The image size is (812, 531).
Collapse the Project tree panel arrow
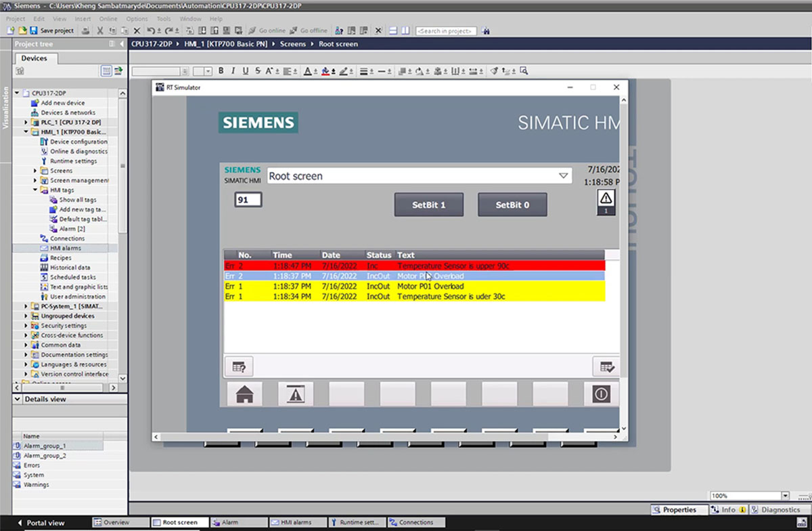pos(122,44)
